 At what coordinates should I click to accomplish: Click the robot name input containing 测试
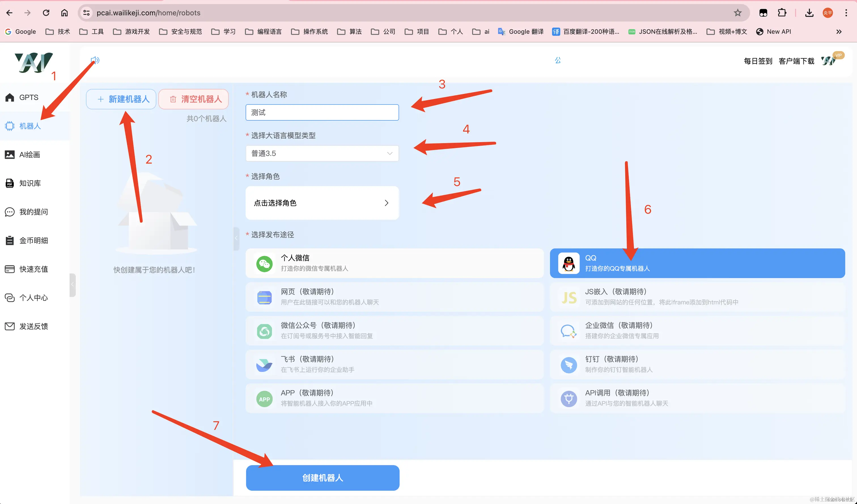pyautogui.click(x=322, y=112)
